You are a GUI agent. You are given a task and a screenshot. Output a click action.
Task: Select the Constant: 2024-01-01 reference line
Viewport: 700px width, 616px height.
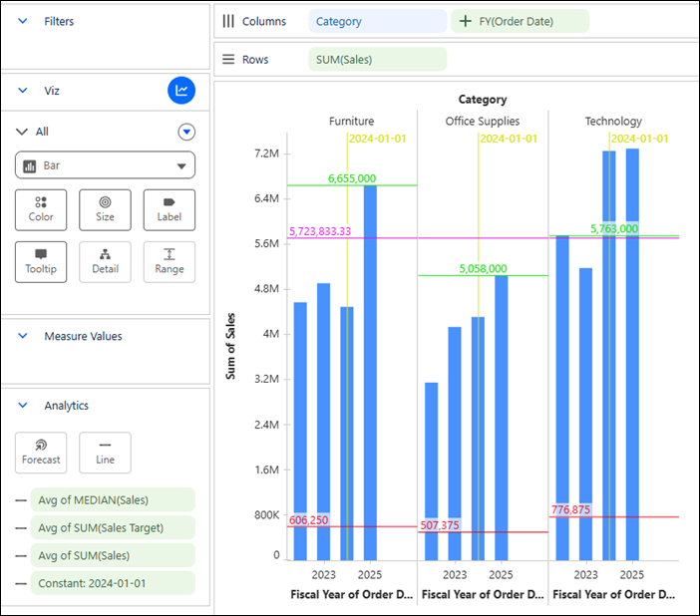pos(113,583)
